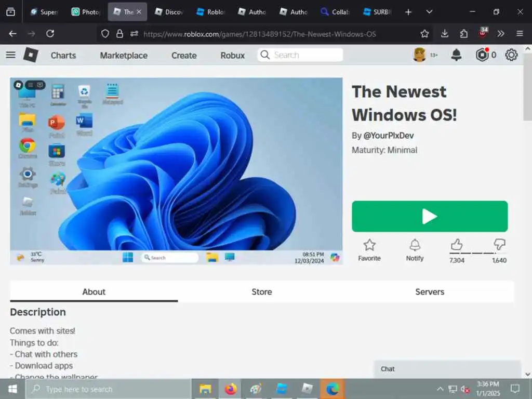Switch to the About tab
Image resolution: width=532 pixels, height=399 pixels.
pyautogui.click(x=94, y=292)
